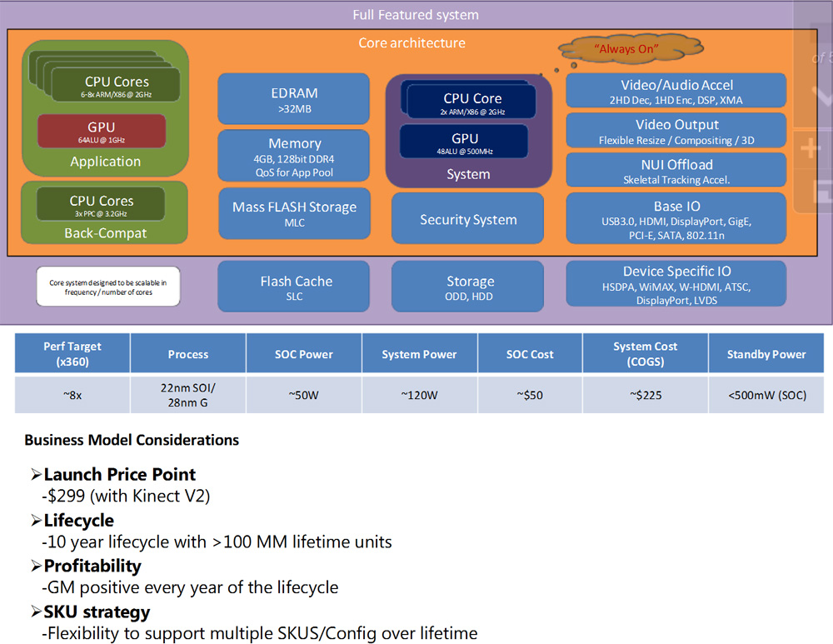Select the Device Specific IO block
833x644 pixels.
click(676, 284)
